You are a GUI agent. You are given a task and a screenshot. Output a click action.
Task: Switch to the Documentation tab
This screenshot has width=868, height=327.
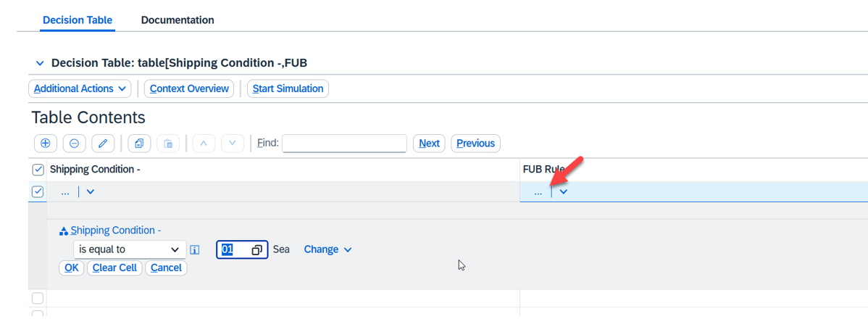coord(178,20)
